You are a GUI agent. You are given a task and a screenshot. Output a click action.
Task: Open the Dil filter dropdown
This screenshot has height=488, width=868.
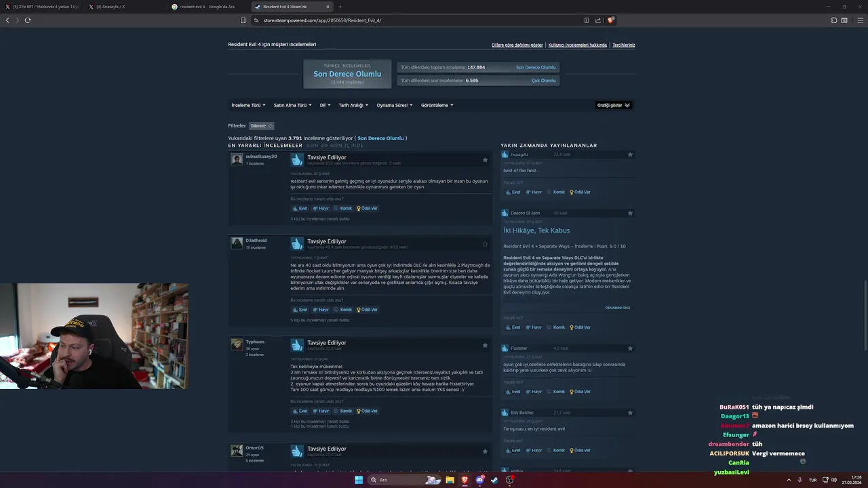point(325,105)
